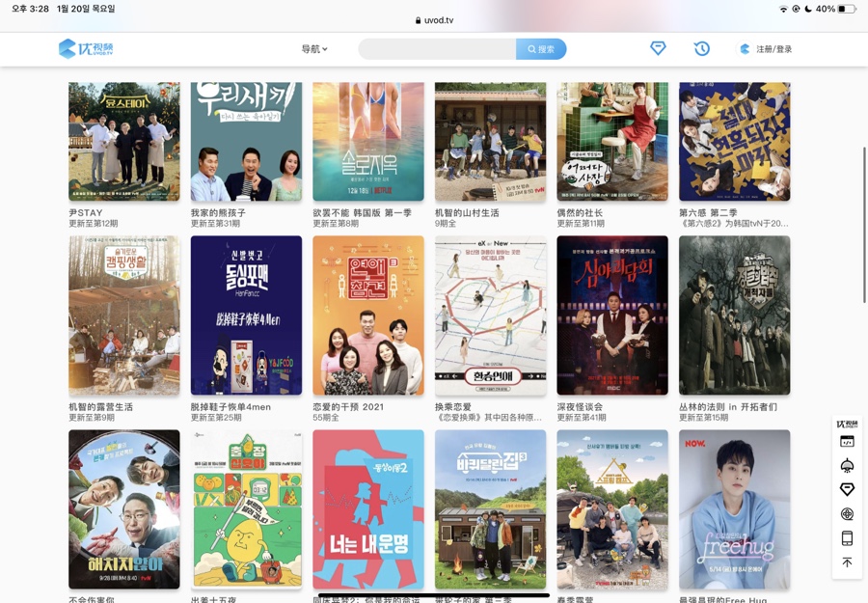Screen dimensions: 868x603
Task: Open the VIP diamond icon in header
Action: (658, 49)
